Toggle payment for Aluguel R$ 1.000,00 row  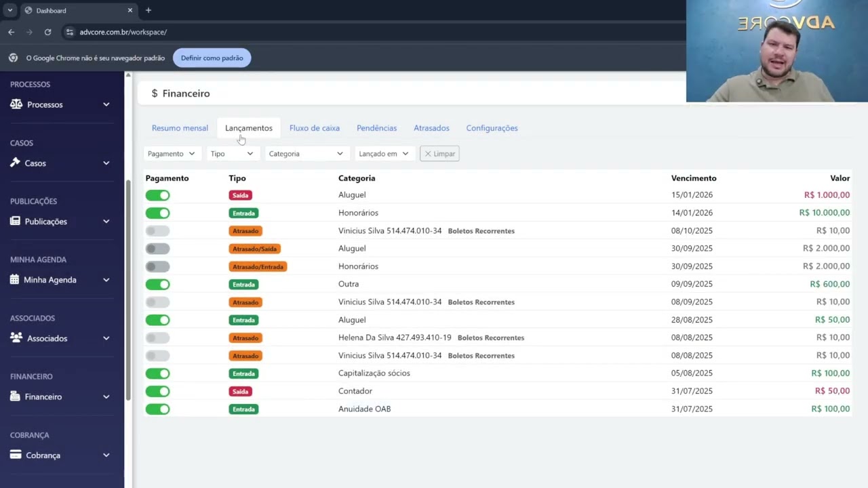157,195
